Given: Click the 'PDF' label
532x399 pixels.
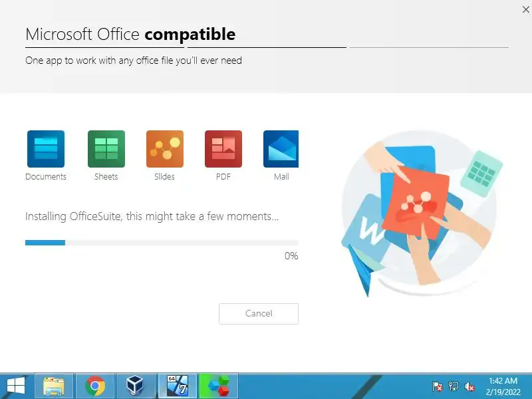Looking at the screenshot, I should [x=223, y=177].
